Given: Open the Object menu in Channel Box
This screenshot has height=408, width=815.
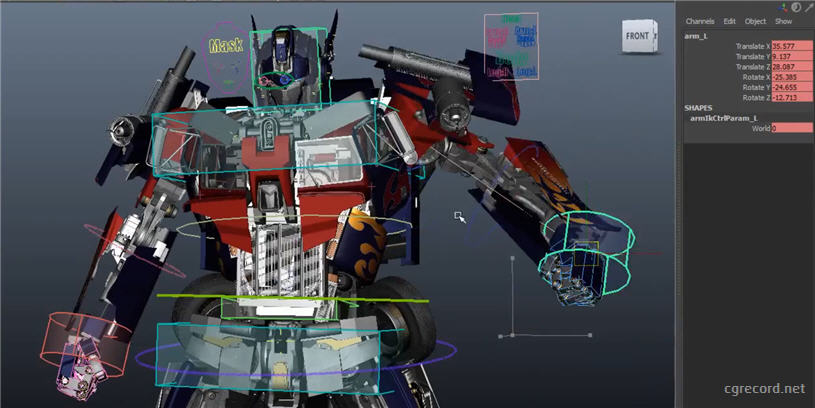Looking at the screenshot, I should pyautogui.click(x=755, y=21).
